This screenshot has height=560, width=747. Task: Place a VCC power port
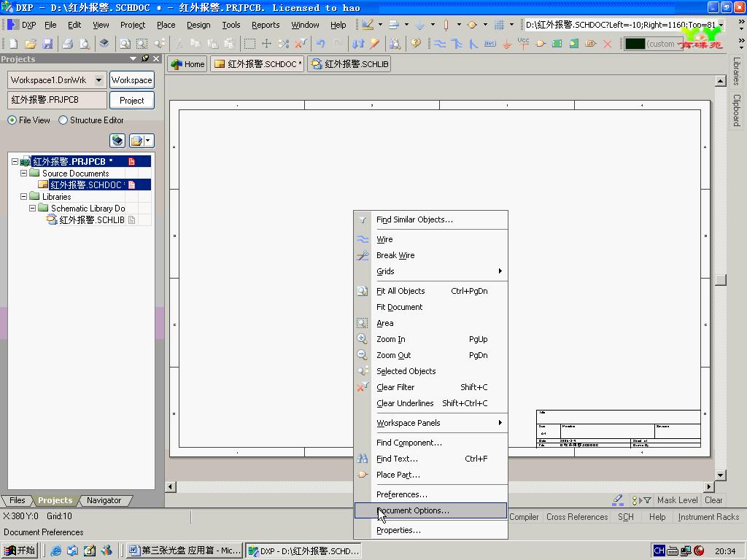click(523, 44)
